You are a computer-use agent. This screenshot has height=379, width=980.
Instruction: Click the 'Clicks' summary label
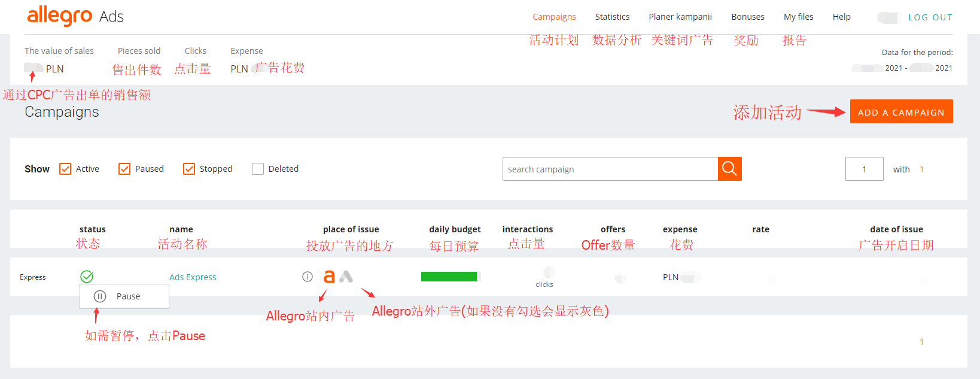[196, 51]
